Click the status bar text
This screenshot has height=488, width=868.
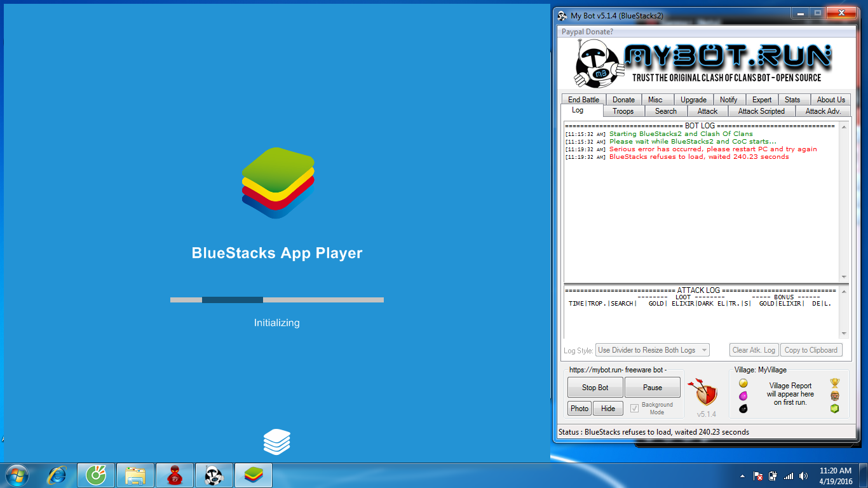coord(654,432)
